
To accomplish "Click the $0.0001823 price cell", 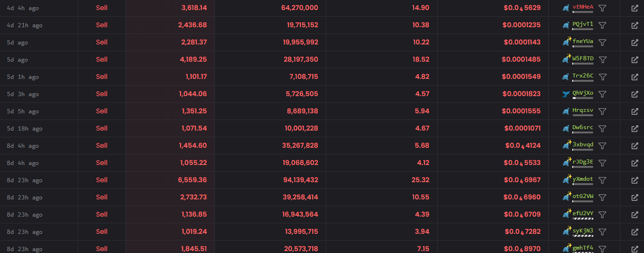I will (x=522, y=94).
